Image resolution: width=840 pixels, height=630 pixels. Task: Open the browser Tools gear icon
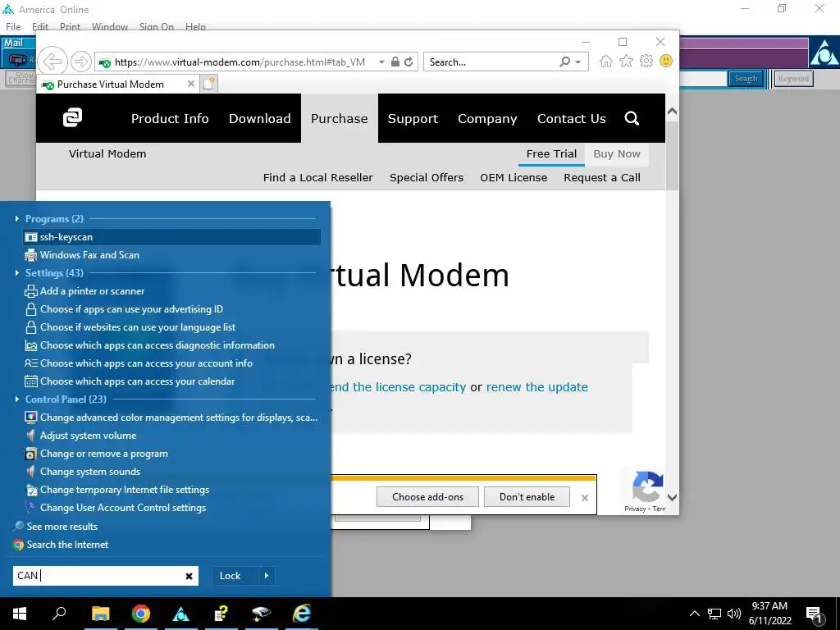[646, 61]
